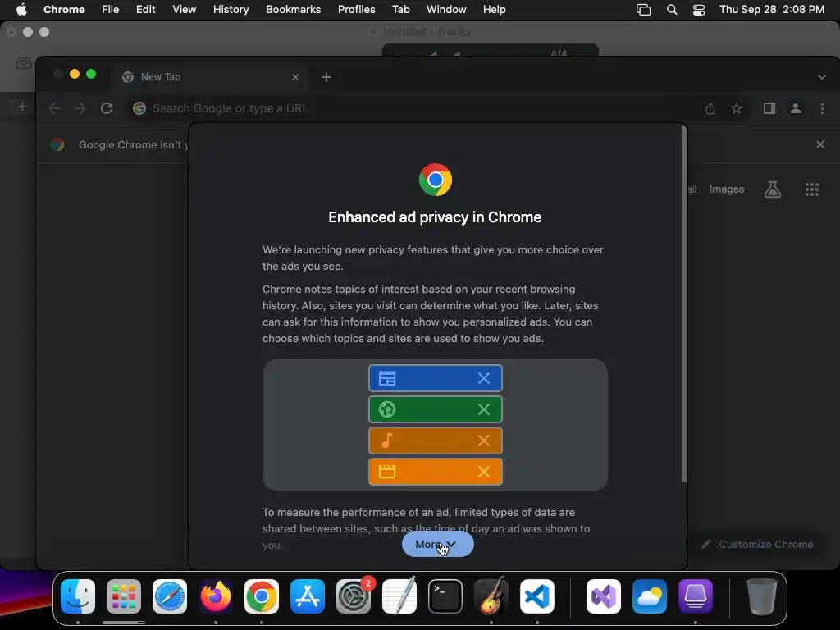The image size is (840, 630).
Task: Open the Profiles menu
Action: pyautogui.click(x=356, y=9)
